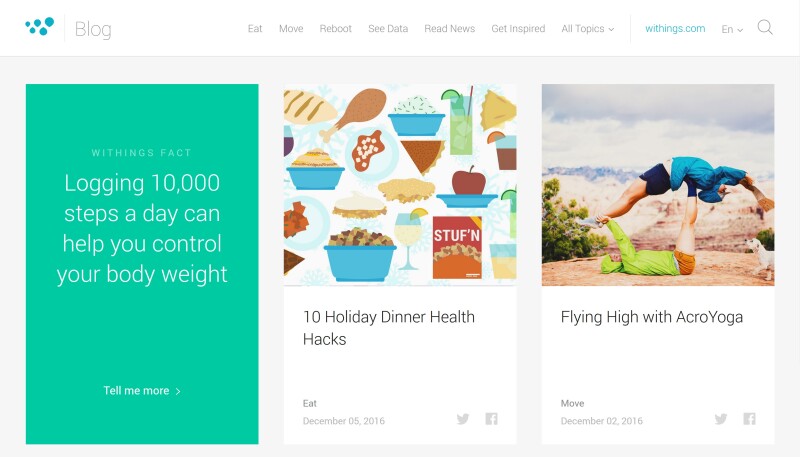800x457 pixels.
Task: Select the Move menu item
Action: click(x=291, y=29)
